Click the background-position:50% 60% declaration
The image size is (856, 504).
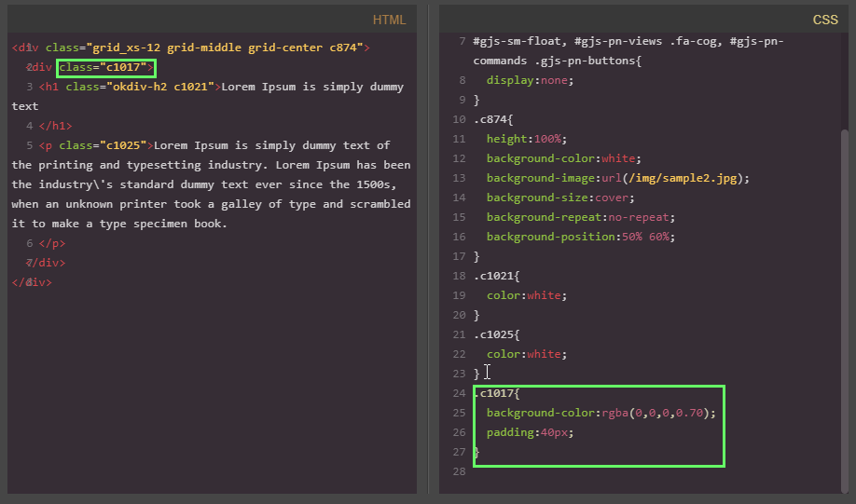(581, 237)
